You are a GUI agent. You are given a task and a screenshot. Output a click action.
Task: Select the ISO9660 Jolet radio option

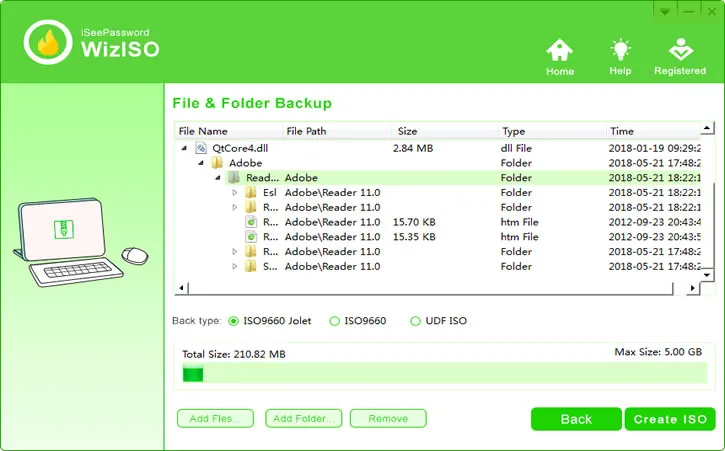(234, 321)
